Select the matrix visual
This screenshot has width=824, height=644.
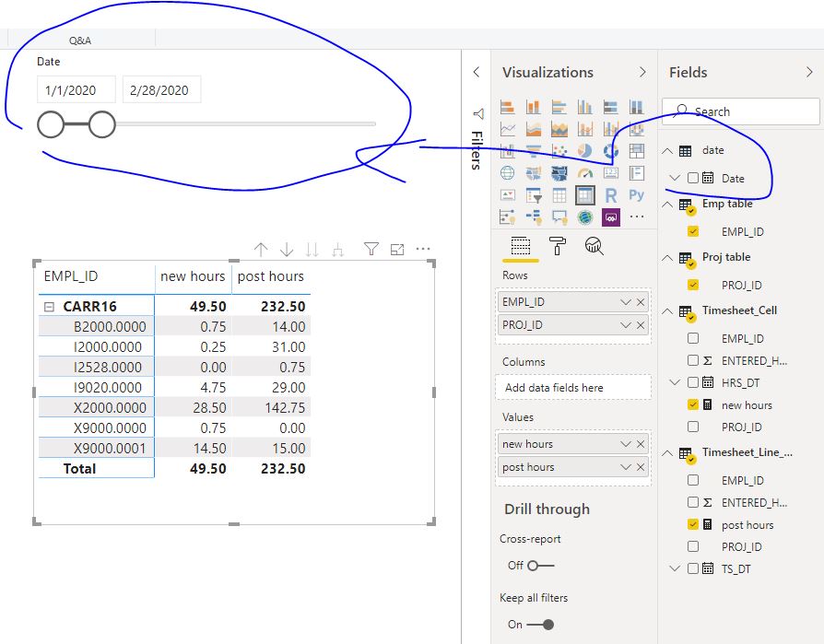[x=585, y=195]
